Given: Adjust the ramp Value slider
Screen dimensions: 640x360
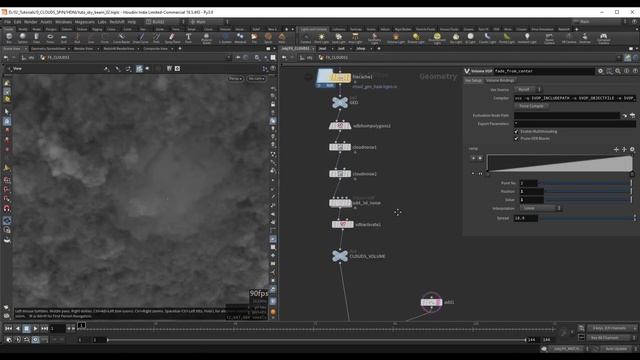Looking at the screenshot, I should 587,200.
